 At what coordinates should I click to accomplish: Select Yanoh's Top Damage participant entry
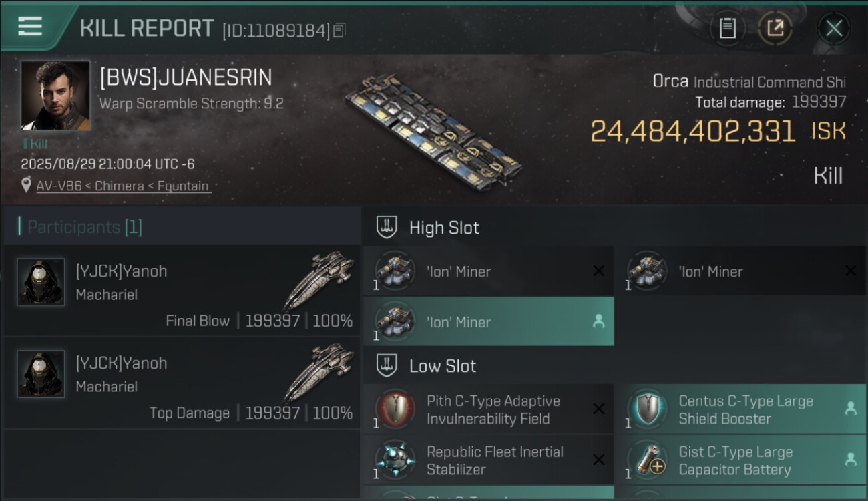[x=182, y=383]
